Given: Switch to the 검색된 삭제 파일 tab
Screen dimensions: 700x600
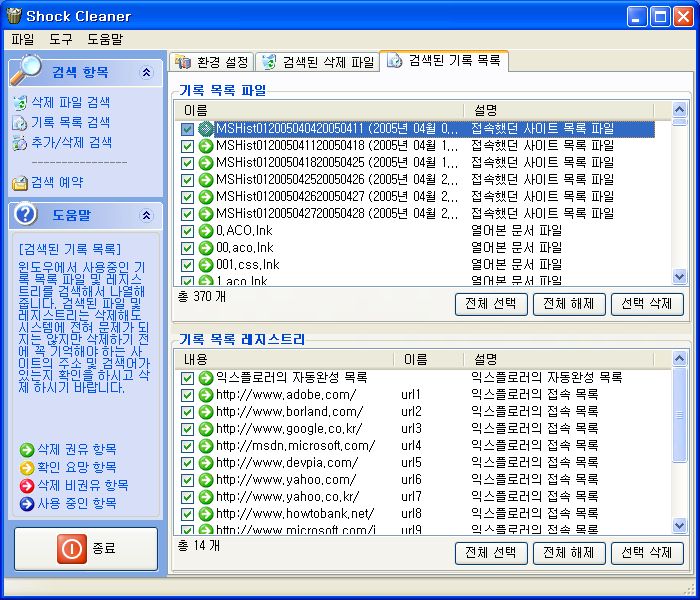Looking at the screenshot, I should click(317, 62).
